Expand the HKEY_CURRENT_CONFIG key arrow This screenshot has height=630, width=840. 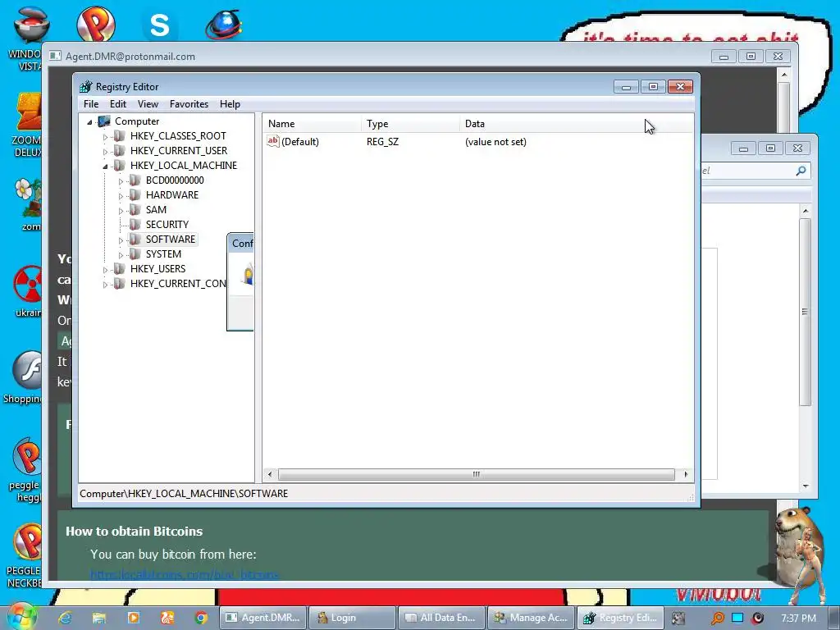[106, 285]
